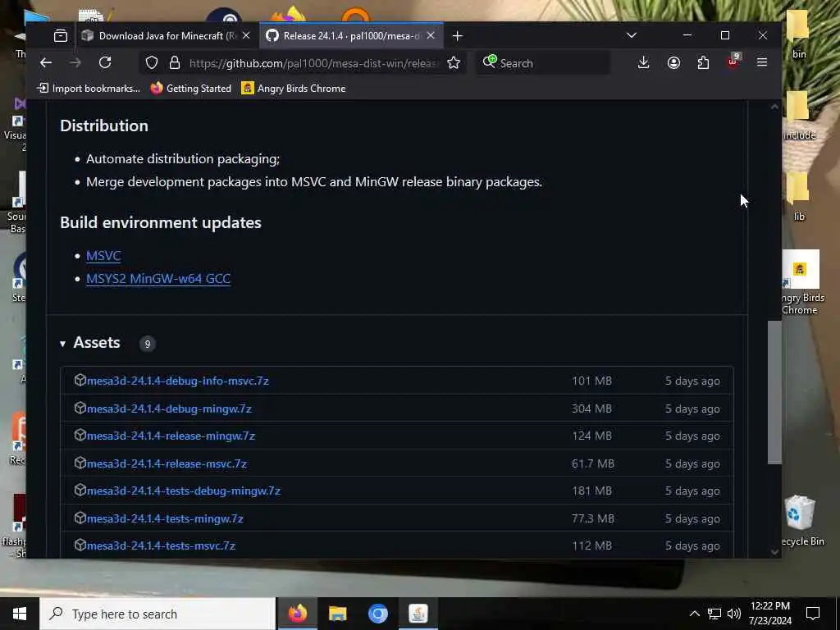Open tracking protection shield panel
Viewport: 840px width, 630px height.
152,62
